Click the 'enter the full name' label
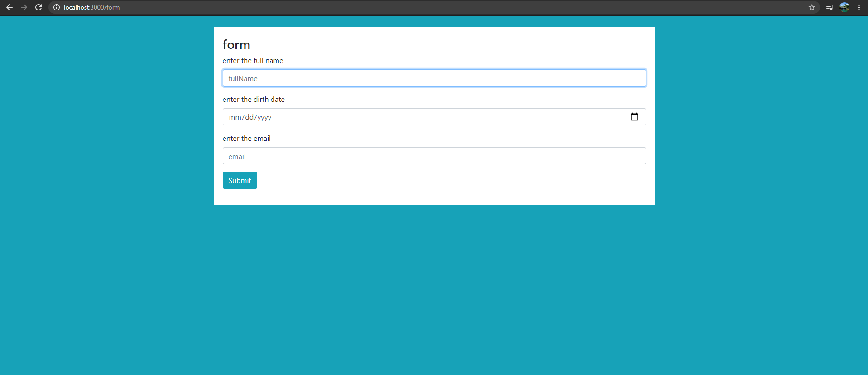This screenshot has height=375, width=868. (253, 61)
